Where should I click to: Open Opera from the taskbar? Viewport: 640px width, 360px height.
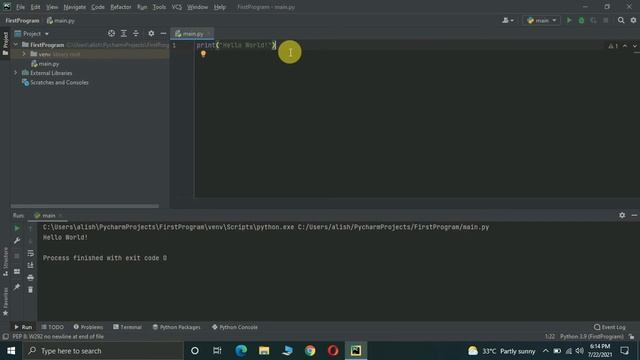(333, 351)
